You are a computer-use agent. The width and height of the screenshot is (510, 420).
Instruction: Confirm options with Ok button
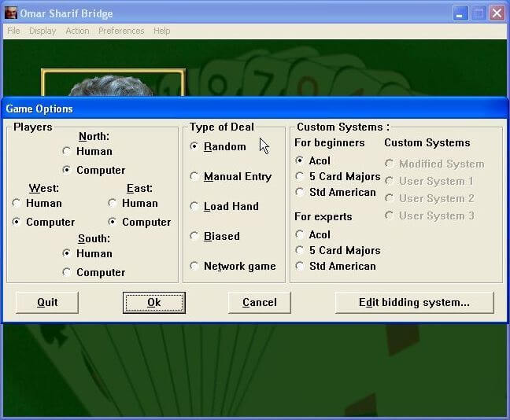click(153, 302)
